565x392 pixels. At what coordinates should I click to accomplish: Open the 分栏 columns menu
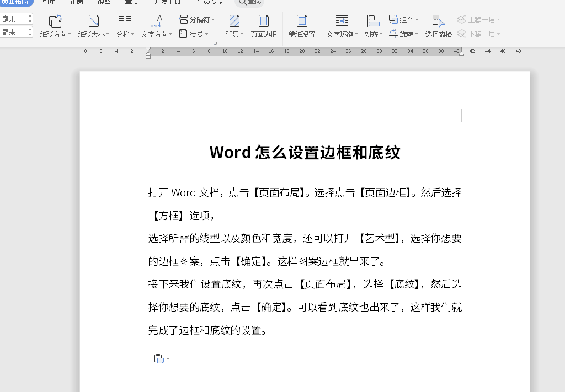[x=125, y=26]
